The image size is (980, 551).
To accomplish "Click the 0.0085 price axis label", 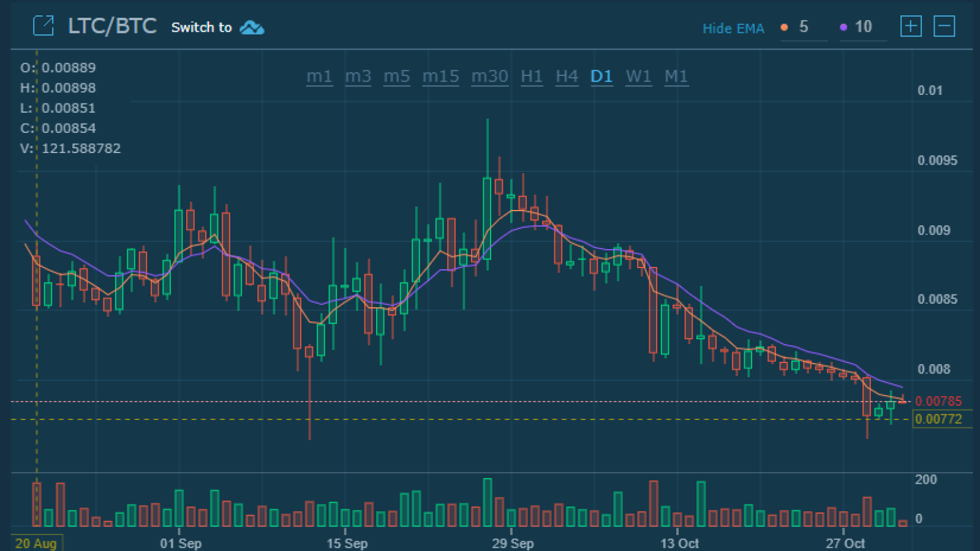I will [x=937, y=299].
